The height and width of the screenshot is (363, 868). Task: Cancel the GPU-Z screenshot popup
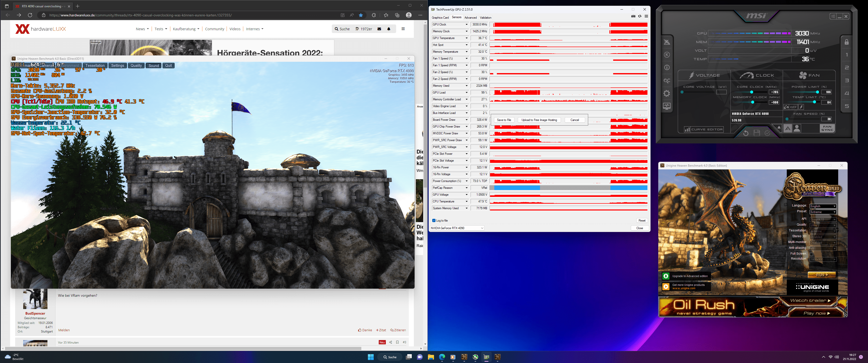[575, 120]
